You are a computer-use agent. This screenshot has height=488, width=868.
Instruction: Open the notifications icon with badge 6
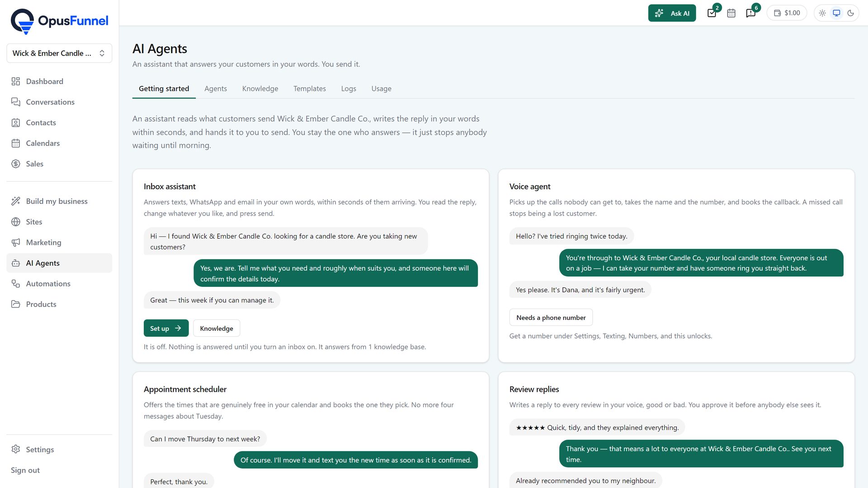click(x=751, y=13)
